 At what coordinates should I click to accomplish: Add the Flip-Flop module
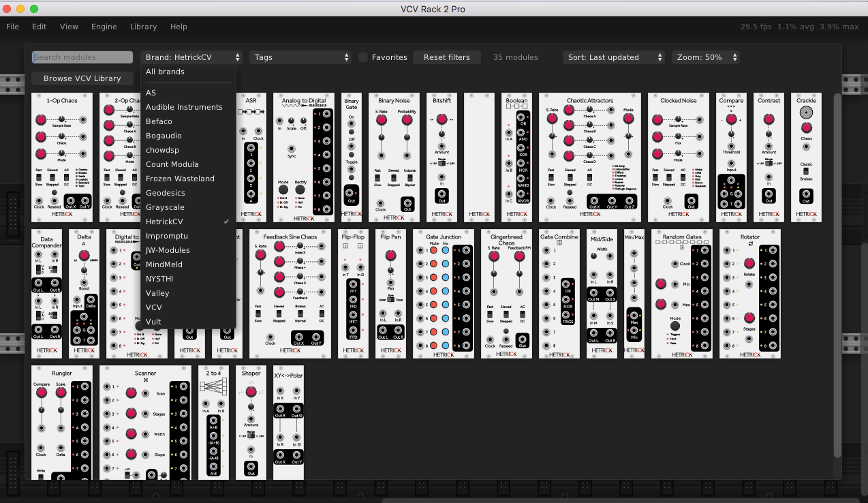pos(353,294)
